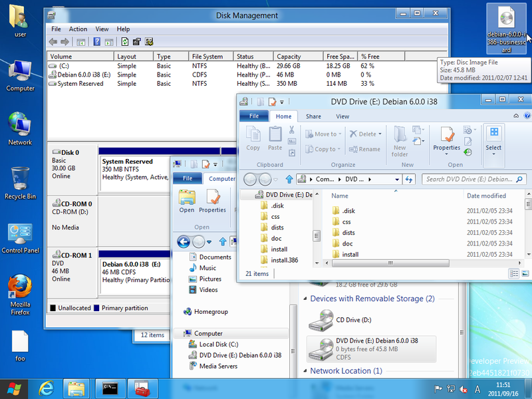Click the Copy path icon in DVD Drive ribbon

coord(292,142)
